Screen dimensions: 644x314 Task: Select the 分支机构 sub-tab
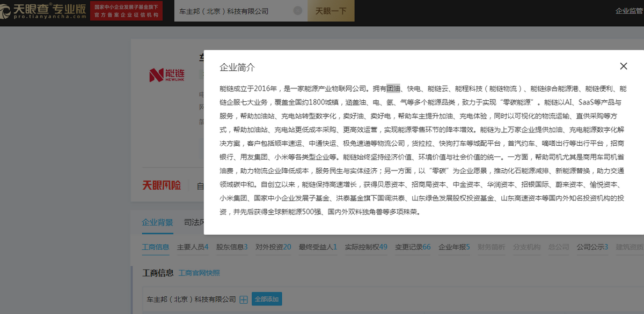point(526,247)
